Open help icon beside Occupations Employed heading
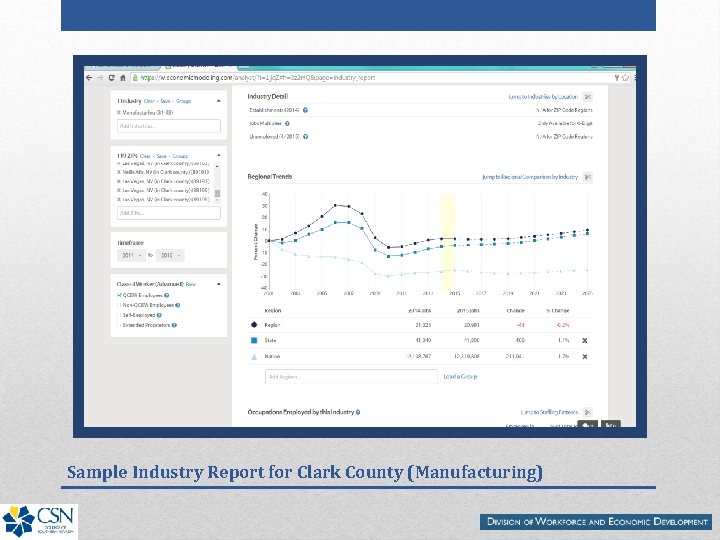720x540 pixels. [x=358, y=412]
